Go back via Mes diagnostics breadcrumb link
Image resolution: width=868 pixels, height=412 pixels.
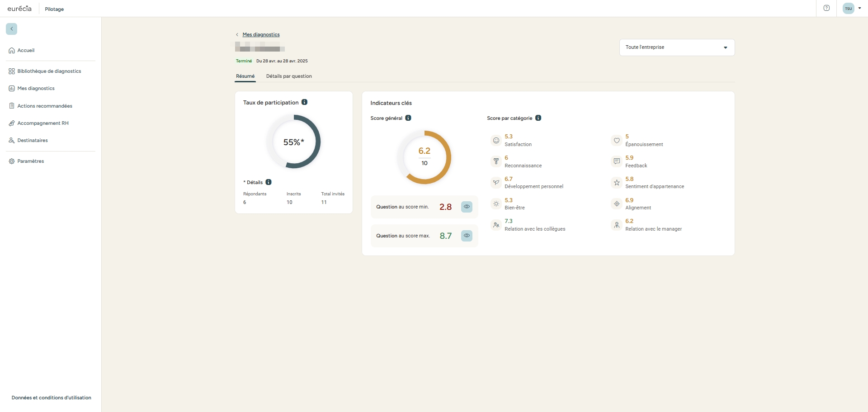pyautogui.click(x=261, y=35)
